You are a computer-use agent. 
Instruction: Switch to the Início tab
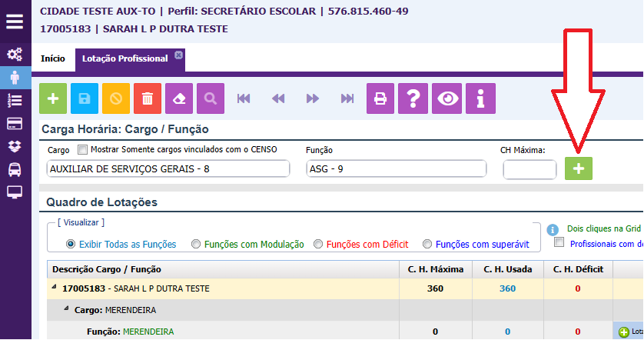(53, 58)
